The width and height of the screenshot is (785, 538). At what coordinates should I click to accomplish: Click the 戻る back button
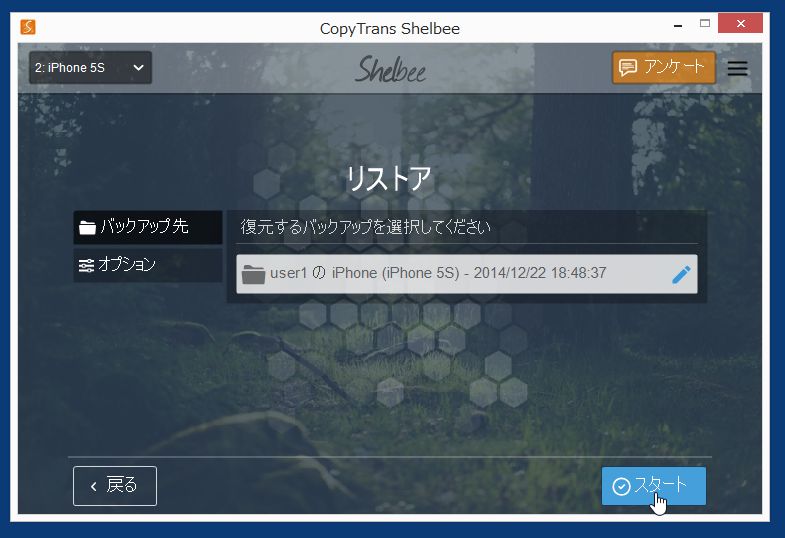pos(115,485)
